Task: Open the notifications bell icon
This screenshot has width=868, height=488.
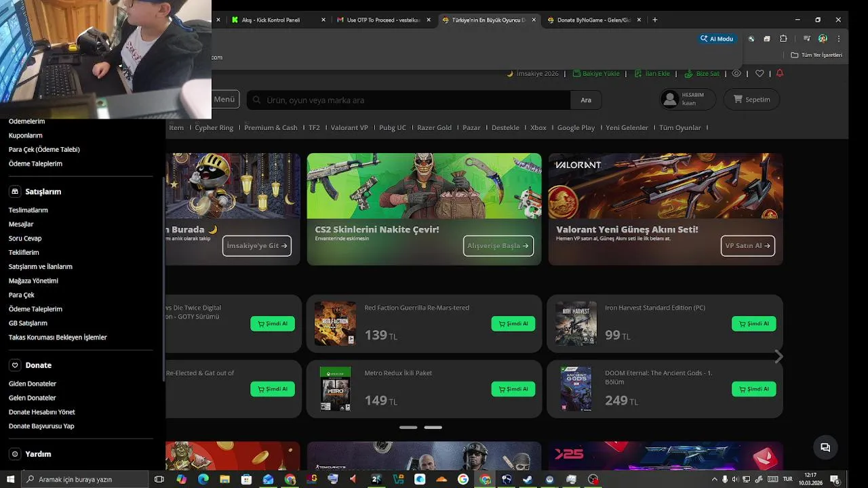Action: click(780, 73)
